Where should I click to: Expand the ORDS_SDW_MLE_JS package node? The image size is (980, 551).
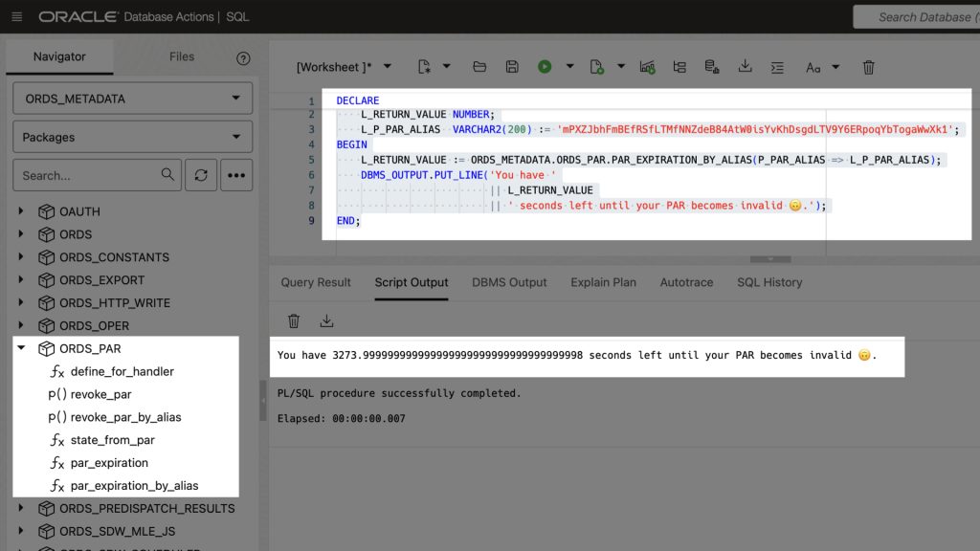21,530
